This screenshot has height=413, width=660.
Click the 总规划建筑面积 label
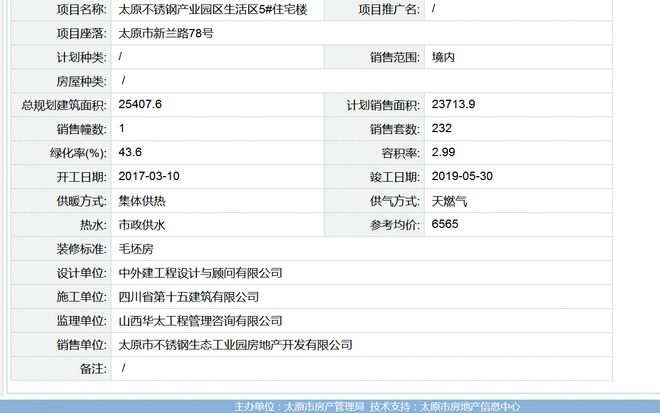click(64, 105)
